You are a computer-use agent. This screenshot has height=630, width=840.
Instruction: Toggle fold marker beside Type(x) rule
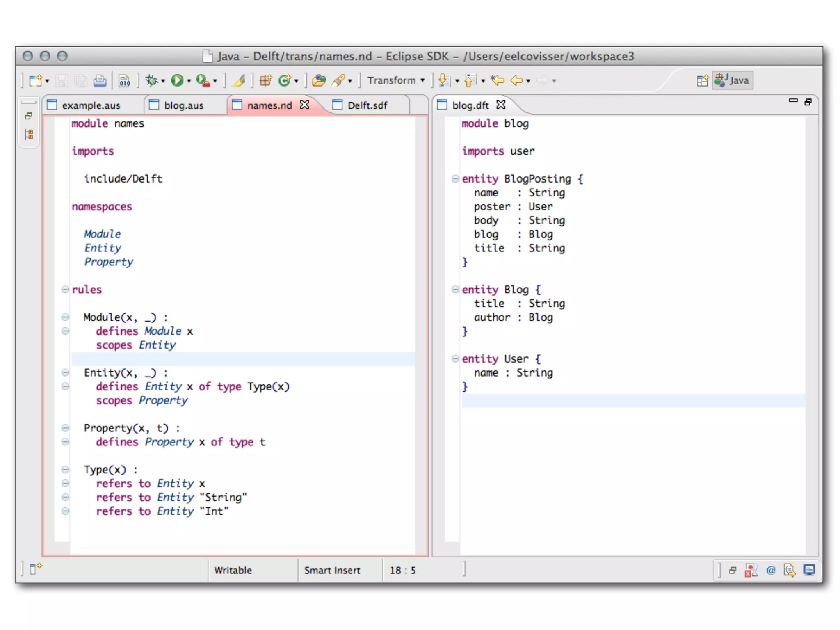65,469
